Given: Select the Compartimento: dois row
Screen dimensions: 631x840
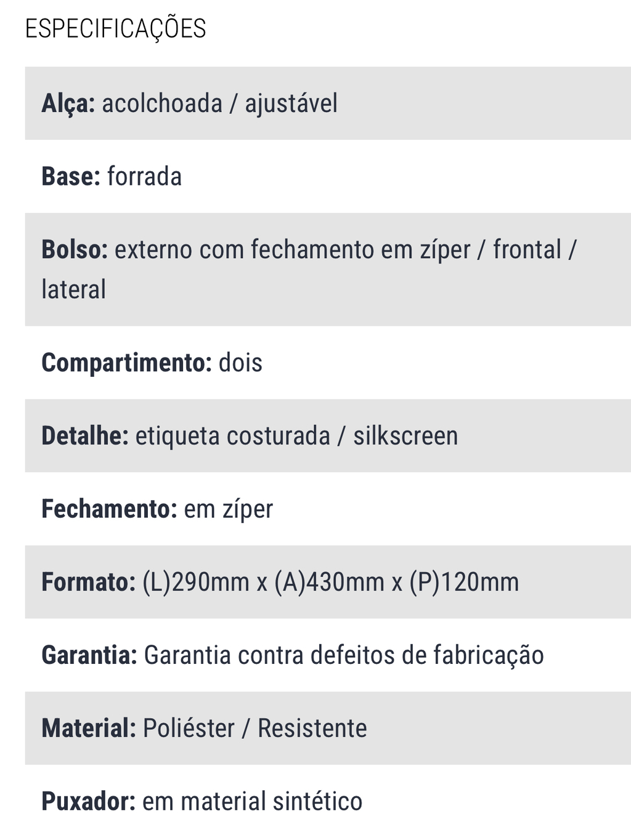Looking at the screenshot, I should (x=328, y=363).
